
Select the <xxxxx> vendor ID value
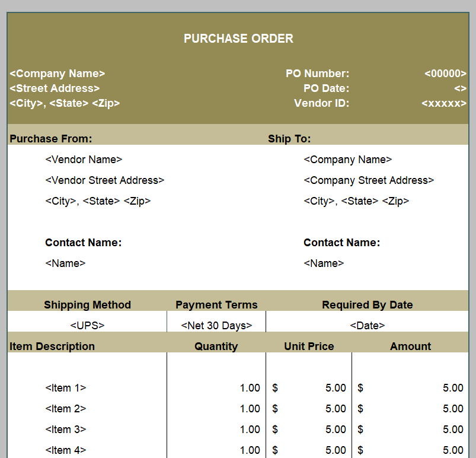(x=444, y=103)
